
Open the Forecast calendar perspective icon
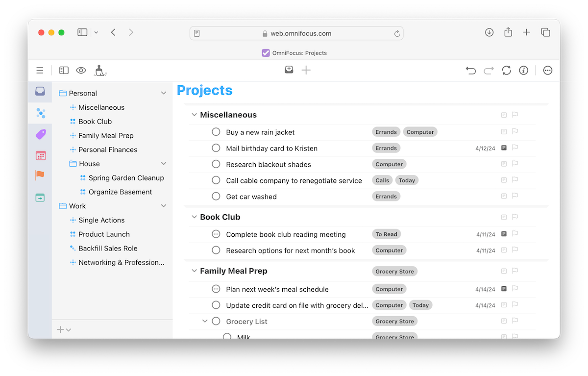tap(40, 155)
